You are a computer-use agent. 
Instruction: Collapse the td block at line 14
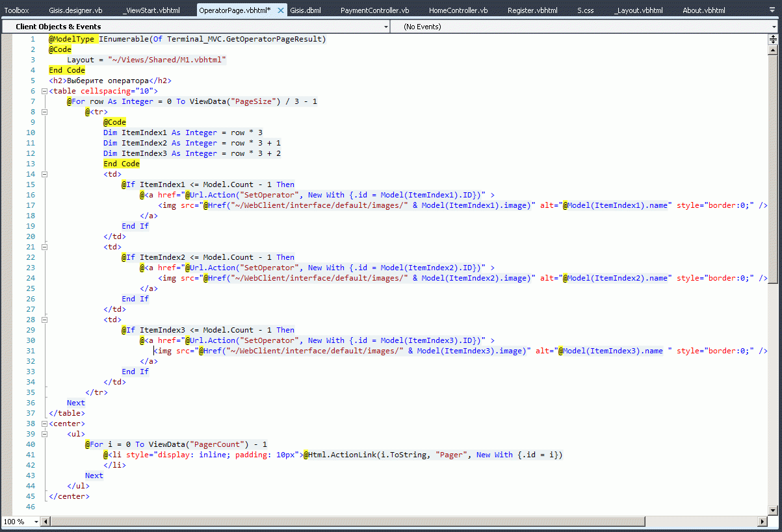(44, 174)
